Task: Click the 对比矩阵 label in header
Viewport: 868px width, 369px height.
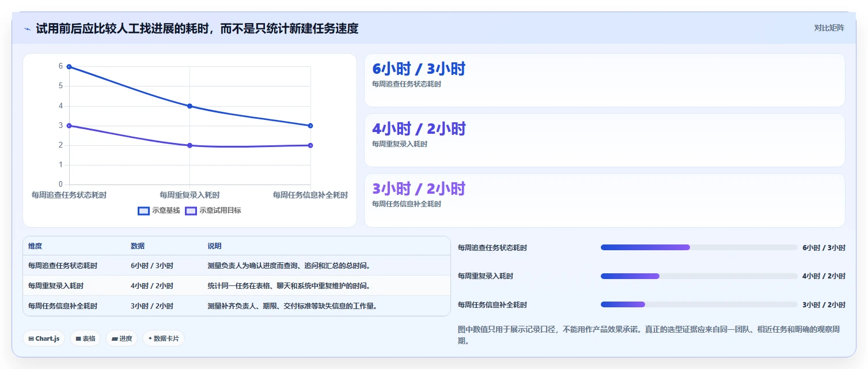Action: pos(829,28)
